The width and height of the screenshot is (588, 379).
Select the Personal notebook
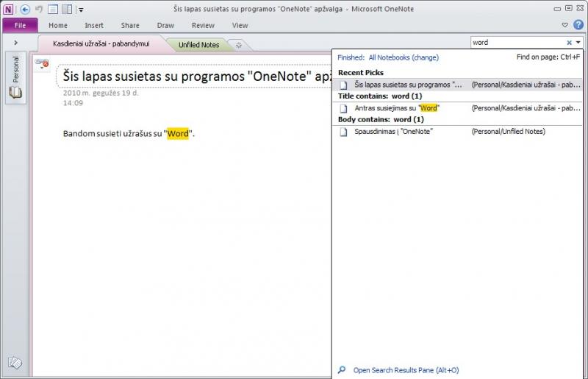(x=15, y=77)
